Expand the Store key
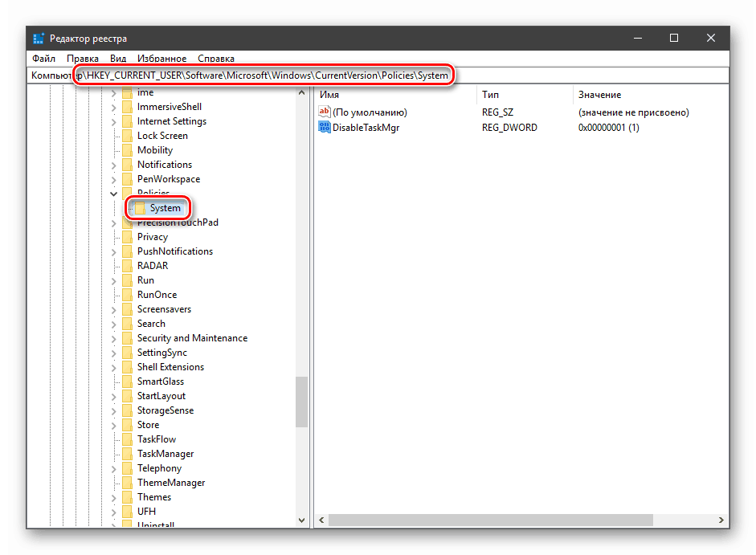Image resolution: width=756 pixels, height=555 pixels. (x=114, y=426)
